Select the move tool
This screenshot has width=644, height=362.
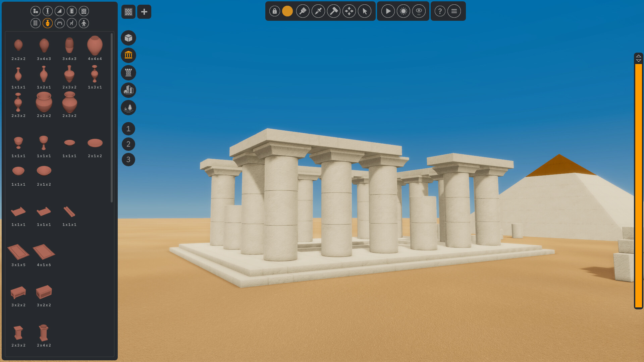coord(349,11)
